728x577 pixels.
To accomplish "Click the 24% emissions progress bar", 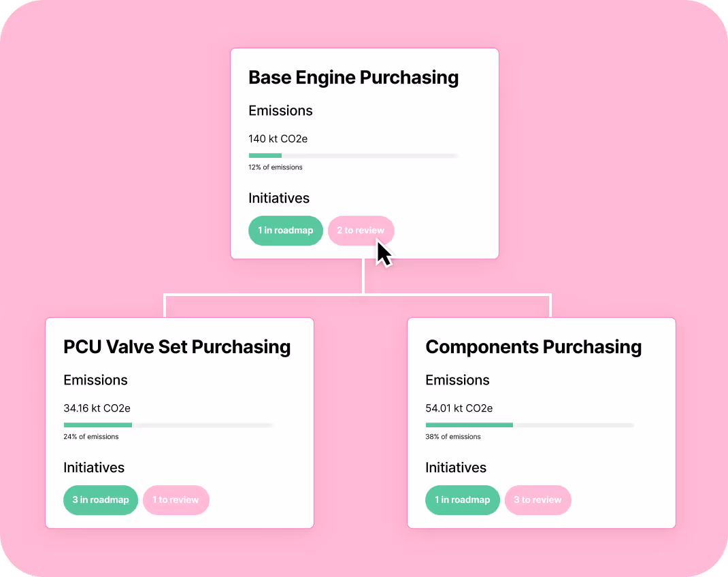I will 167,425.
